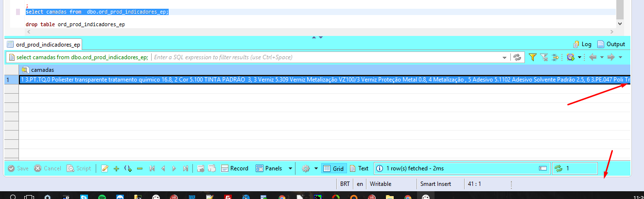Click the BRT timezone status entry
Viewport: 644px width, 199px height.
345,184
